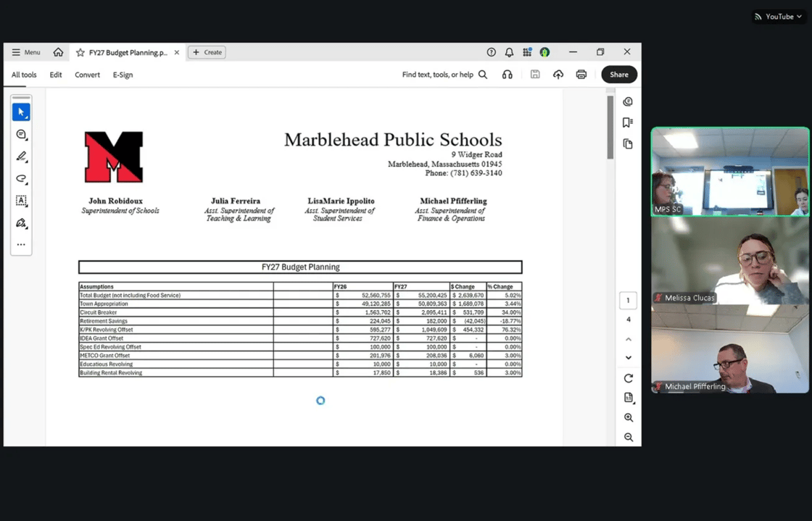This screenshot has height=521, width=812.
Task: Choose the freehand Draw tool
Action: pos(21,179)
